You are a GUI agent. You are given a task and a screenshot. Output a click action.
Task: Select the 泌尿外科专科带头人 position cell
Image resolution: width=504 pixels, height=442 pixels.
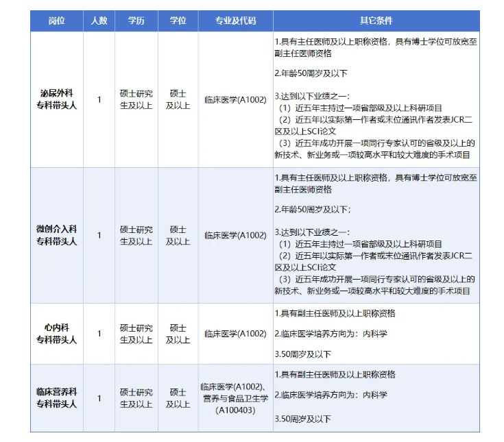pos(56,99)
